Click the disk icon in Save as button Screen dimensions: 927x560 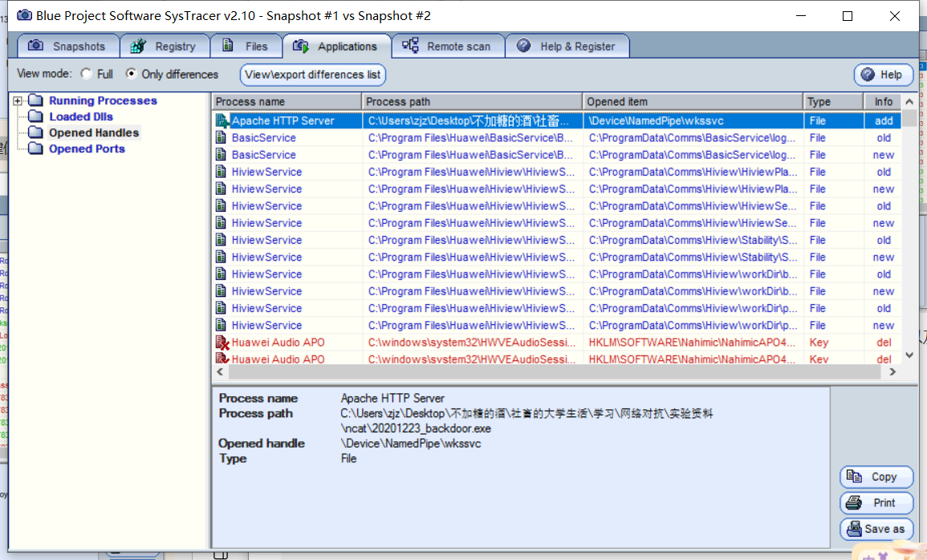click(x=854, y=529)
